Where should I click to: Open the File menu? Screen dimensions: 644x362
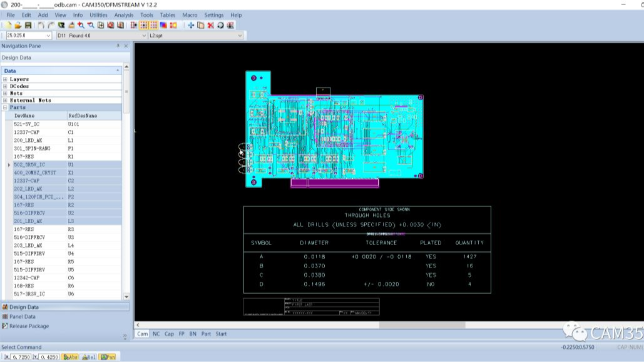pyautogui.click(x=11, y=15)
